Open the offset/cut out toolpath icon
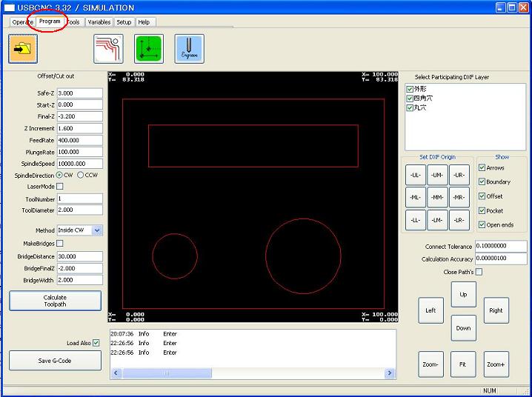This screenshot has height=397, width=532. click(x=108, y=49)
